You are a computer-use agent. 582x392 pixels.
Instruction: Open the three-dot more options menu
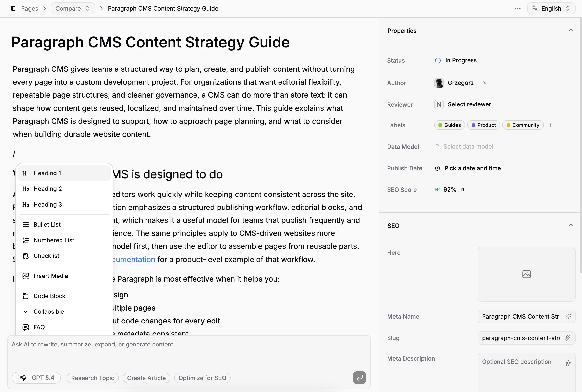point(518,8)
